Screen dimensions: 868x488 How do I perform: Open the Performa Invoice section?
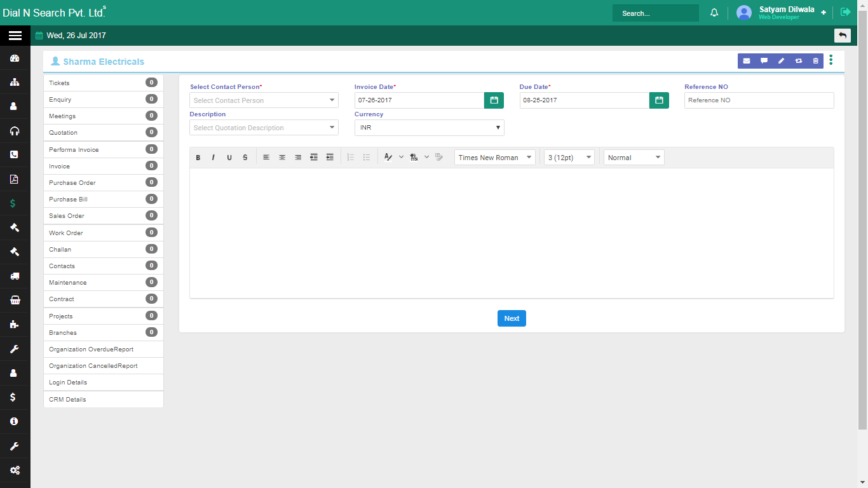tap(103, 149)
